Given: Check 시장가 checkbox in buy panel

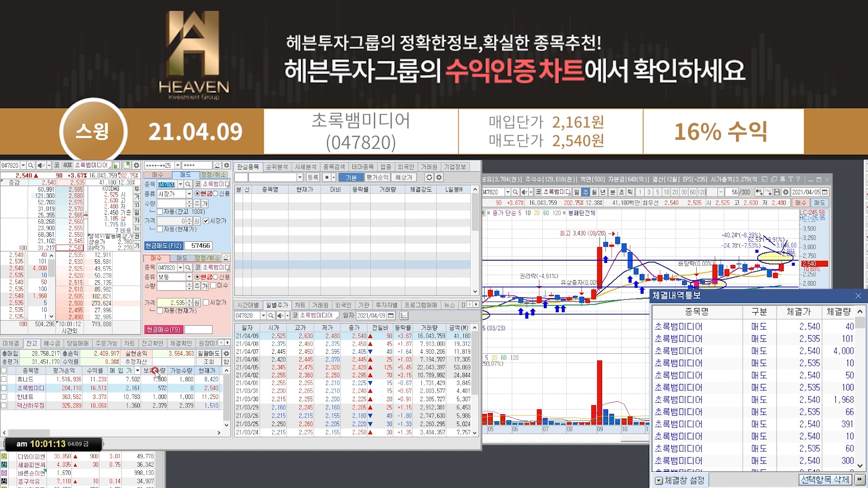Looking at the screenshot, I should click(x=206, y=302).
